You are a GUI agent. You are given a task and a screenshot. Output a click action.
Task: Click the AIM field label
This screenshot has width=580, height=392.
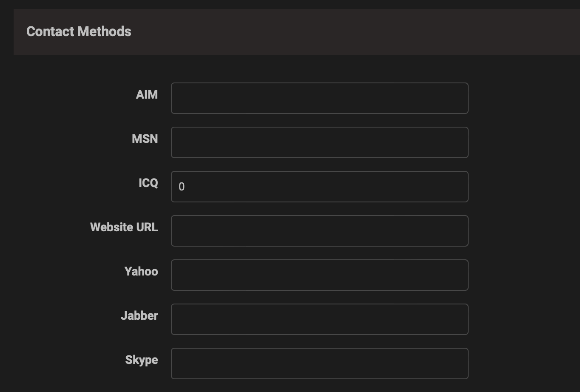point(147,94)
